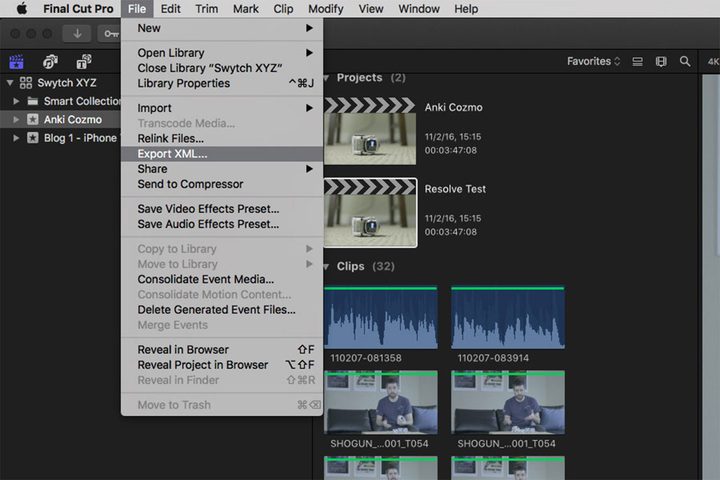Choose Relink Files...
This screenshot has width=720, height=480.
[x=222, y=138]
